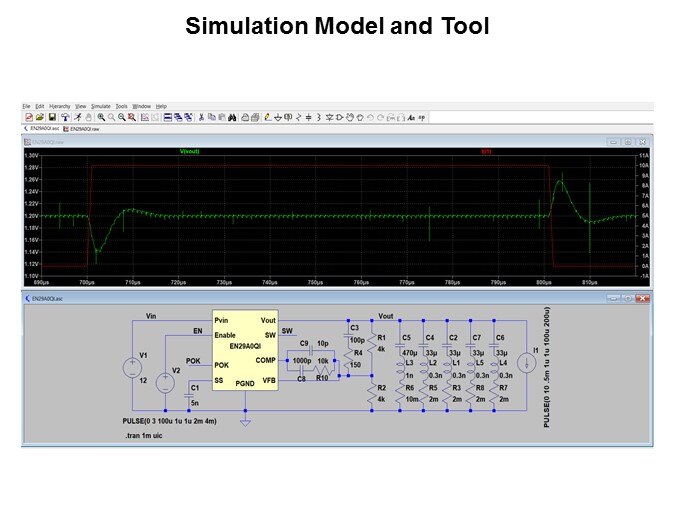Screen dimensions: 675x506
Task: Click the .tran 1m uic directive text
Action: (x=142, y=436)
